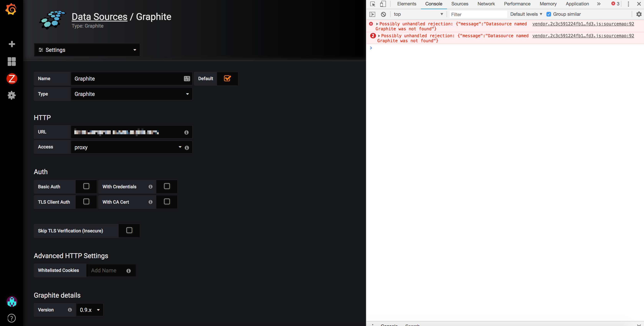Open the Dashboards panel icon
The width and height of the screenshot is (644, 326).
(x=12, y=61)
